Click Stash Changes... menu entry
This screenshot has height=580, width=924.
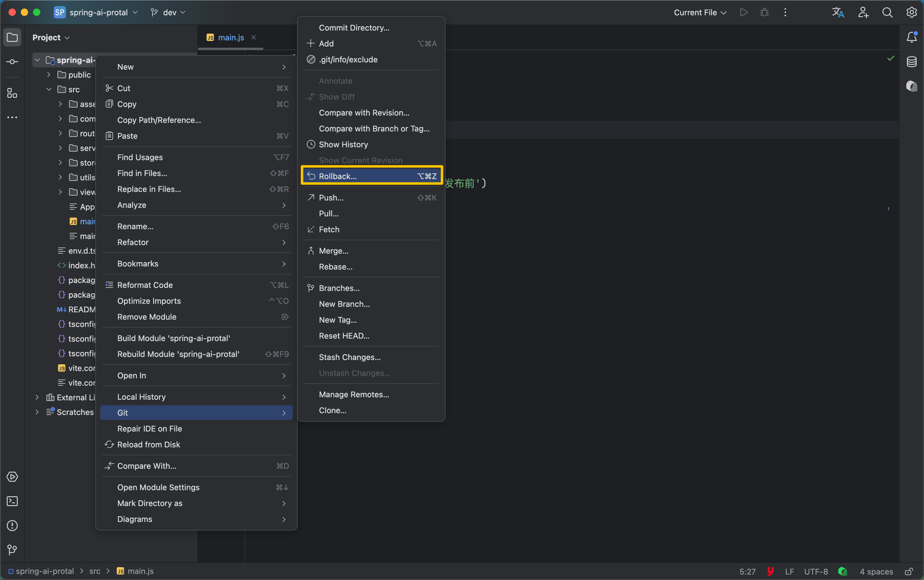coord(350,357)
